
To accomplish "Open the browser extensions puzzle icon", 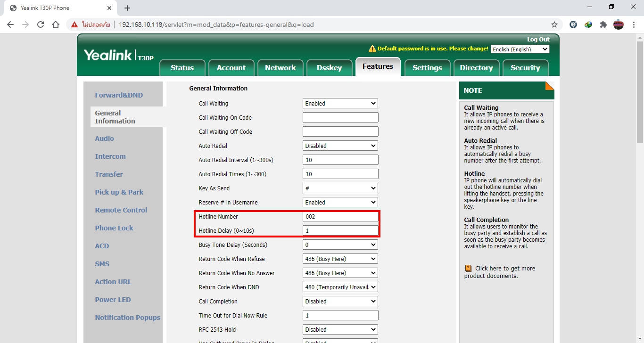I will [603, 24].
